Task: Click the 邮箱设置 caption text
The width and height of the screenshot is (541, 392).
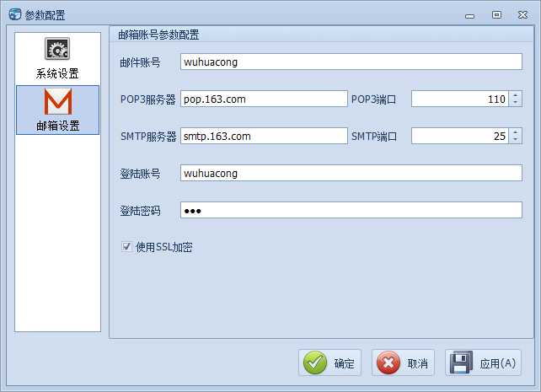Action: (57, 126)
